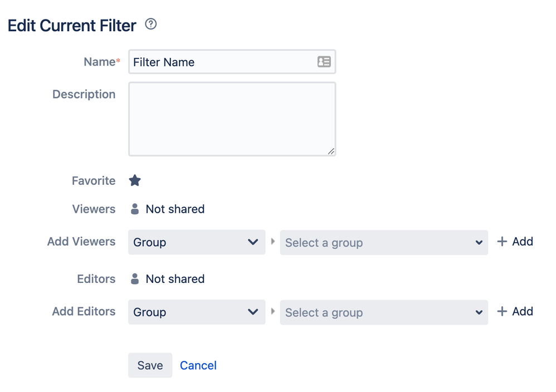This screenshot has width=556, height=392.
Task: Open the viewers 'Select a group' dropdown
Action: 383,243
